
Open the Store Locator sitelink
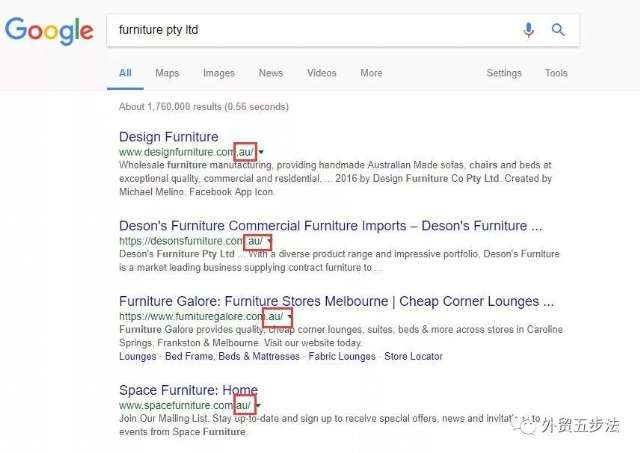[x=413, y=356]
